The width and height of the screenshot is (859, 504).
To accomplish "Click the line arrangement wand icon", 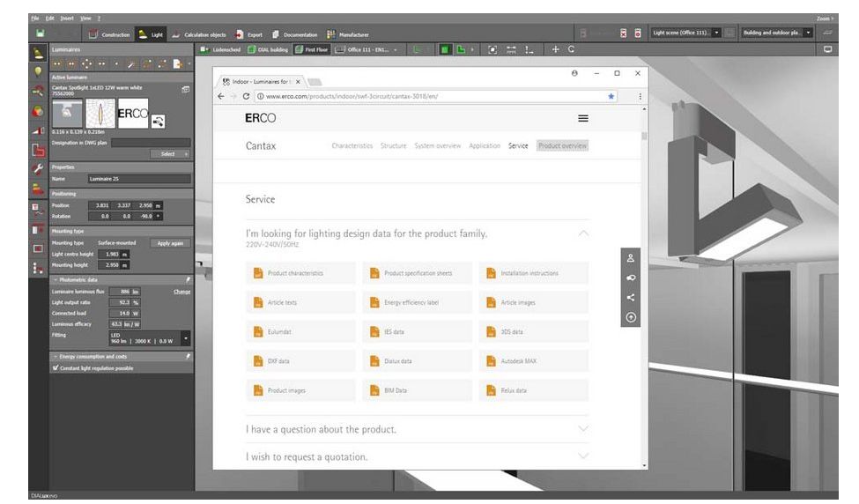I will [x=131, y=64].
